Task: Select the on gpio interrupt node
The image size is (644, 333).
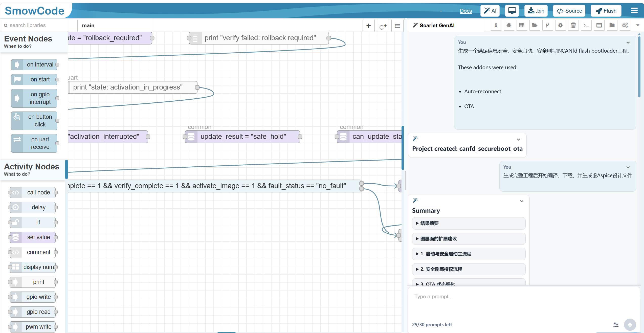Action: 34,98
